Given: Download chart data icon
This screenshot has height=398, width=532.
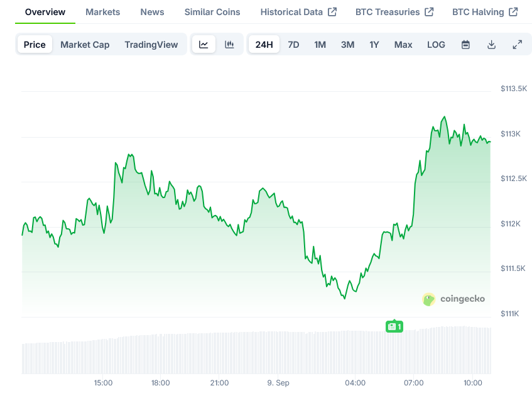Looking at the screenshot, I should [491, 45].
